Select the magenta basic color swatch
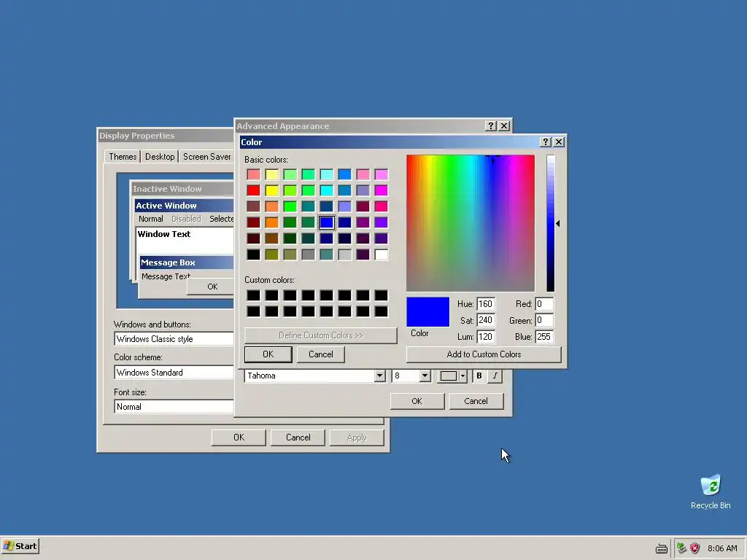This screenshot has height=560, width=747. coord(381,190)
